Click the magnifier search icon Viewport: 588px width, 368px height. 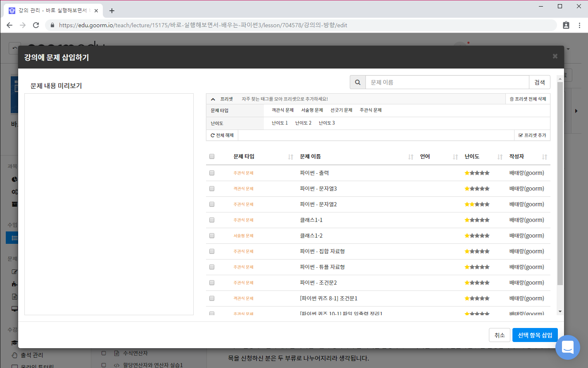point(358,82)
